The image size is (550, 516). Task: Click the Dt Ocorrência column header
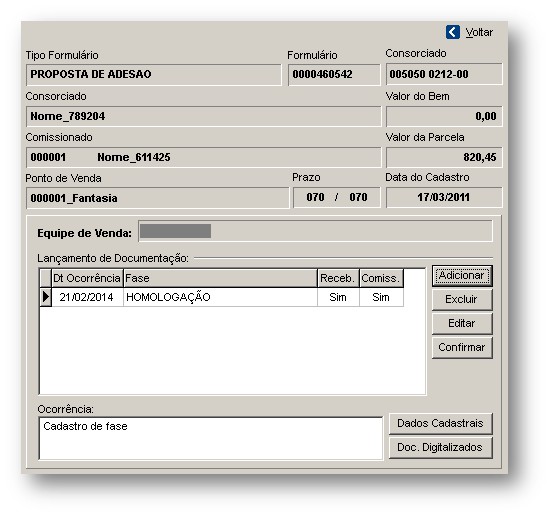pos(87,279)
